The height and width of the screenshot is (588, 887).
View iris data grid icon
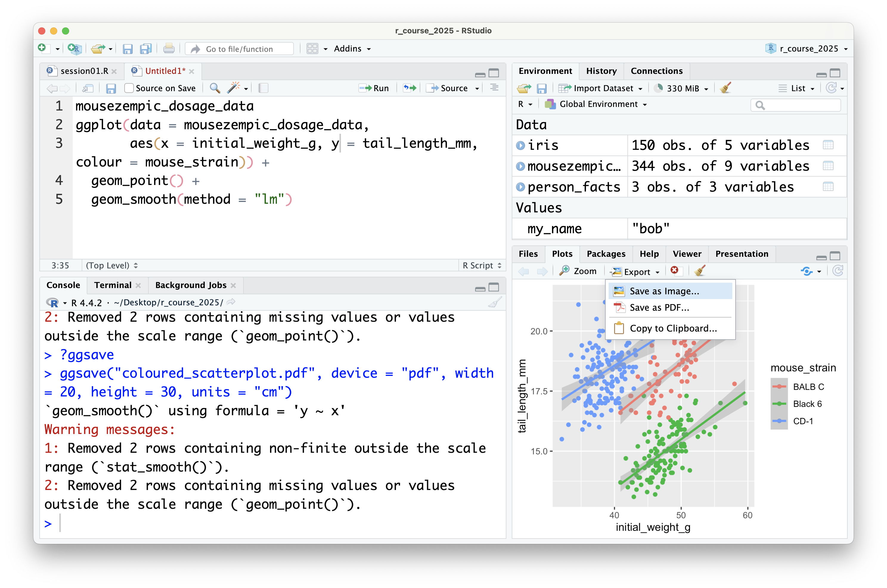click(828, 145)
